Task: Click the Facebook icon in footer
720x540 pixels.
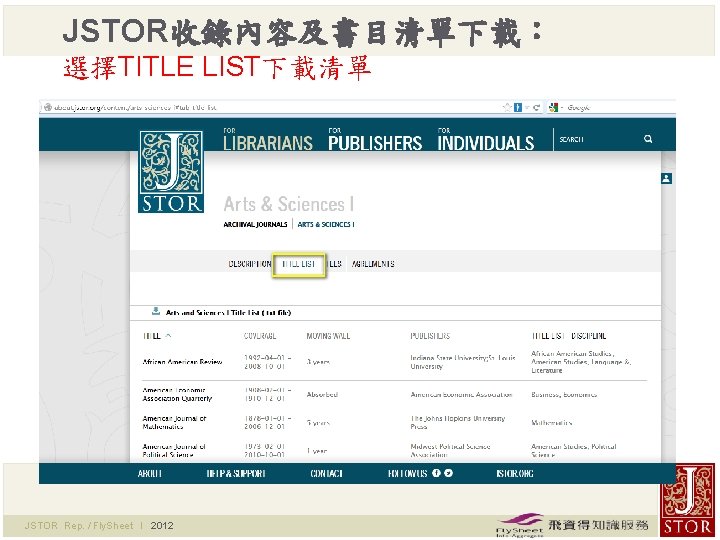Action: point(437,473)
